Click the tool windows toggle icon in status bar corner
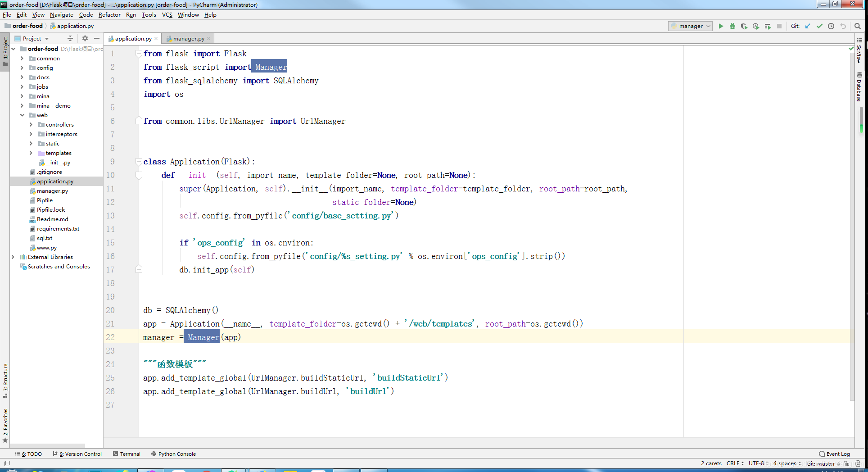Image resolution: width=868 pixels, height=472 pixels. pyautogui.click(x=7, y=463)
